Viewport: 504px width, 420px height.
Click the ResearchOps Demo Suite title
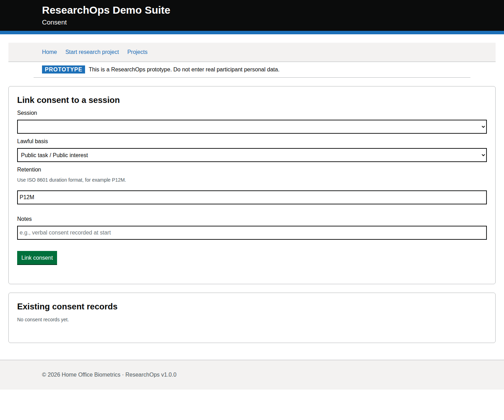click(x=106, y=10)
